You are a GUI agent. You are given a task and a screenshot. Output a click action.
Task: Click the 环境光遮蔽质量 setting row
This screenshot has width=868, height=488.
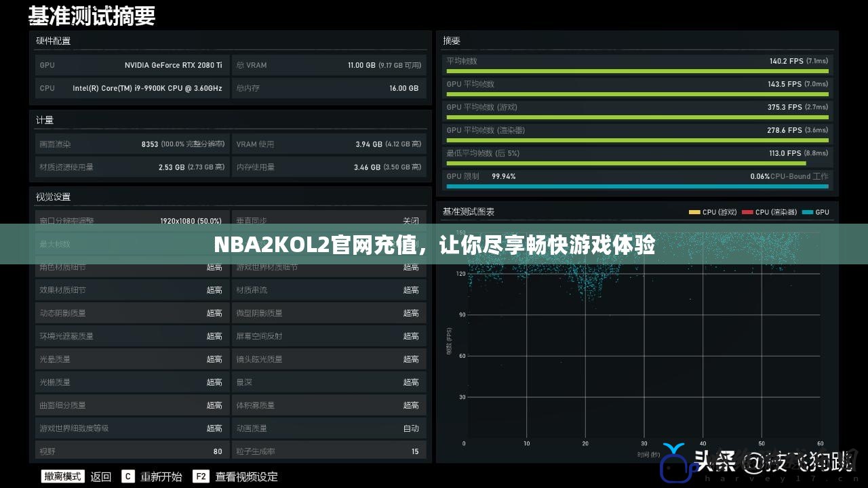132,336
